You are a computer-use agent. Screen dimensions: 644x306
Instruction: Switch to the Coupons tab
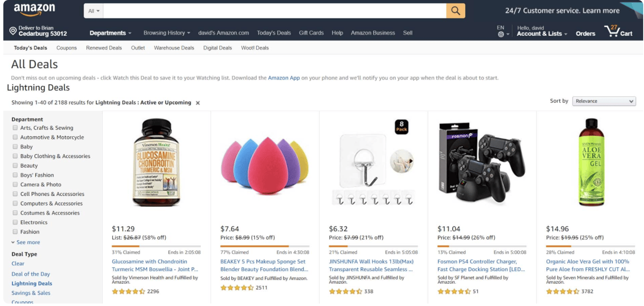point(66,48)
